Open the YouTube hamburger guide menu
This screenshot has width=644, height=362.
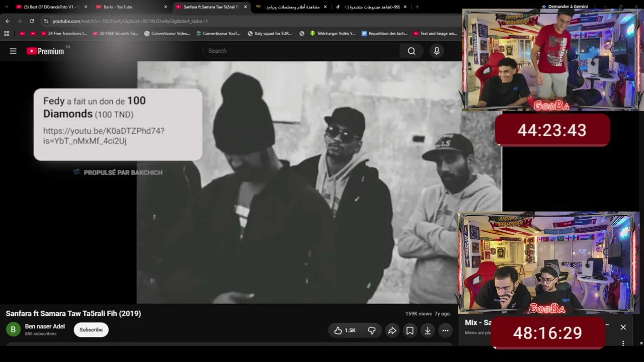point(13,51)
